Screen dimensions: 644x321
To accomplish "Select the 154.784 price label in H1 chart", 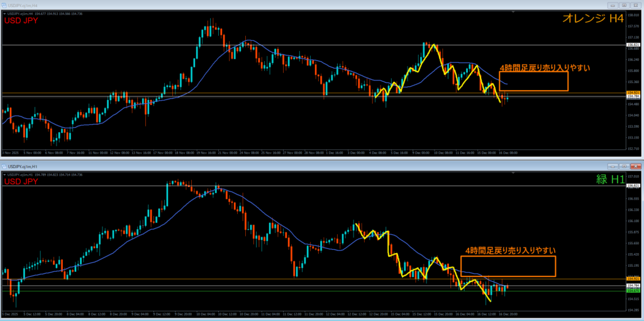I will pos(632,285).
